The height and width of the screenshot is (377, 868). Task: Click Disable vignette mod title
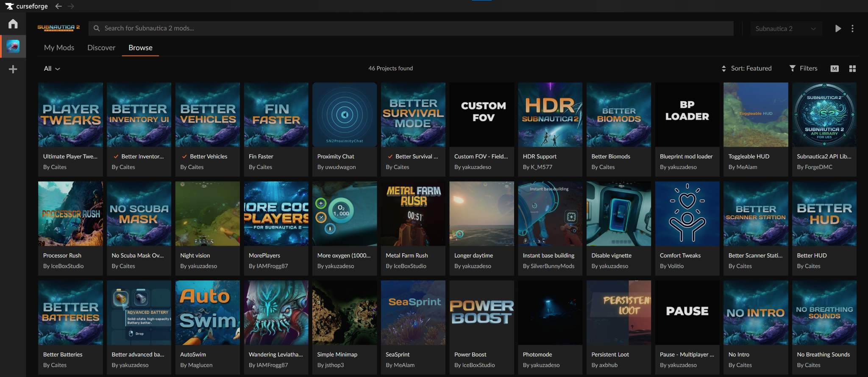(611, 255)
